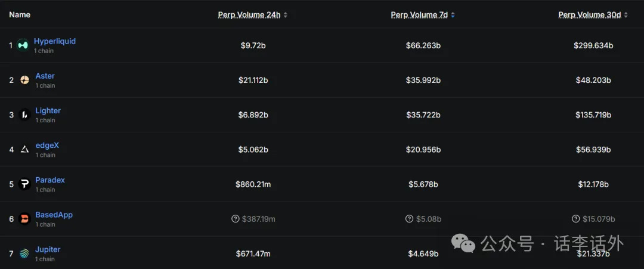The image size is (644, 269).
Task: Open the BasedApp protocol link
Action: click(54, 215)
